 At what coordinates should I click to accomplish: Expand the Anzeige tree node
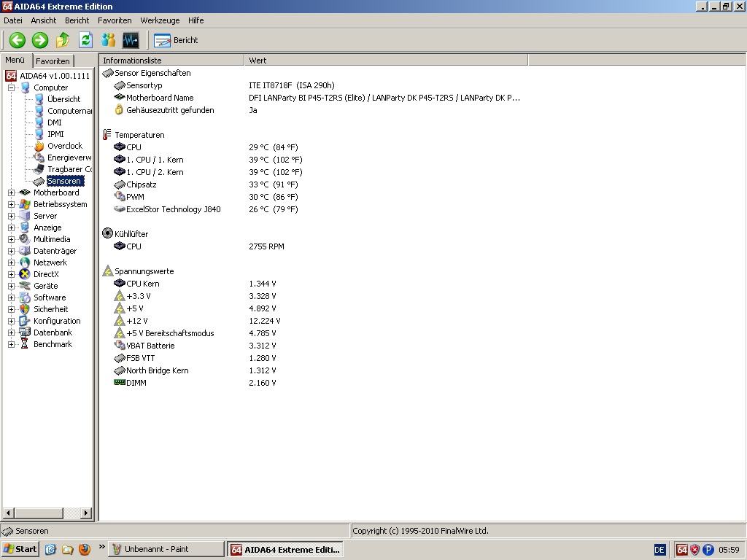11,227
